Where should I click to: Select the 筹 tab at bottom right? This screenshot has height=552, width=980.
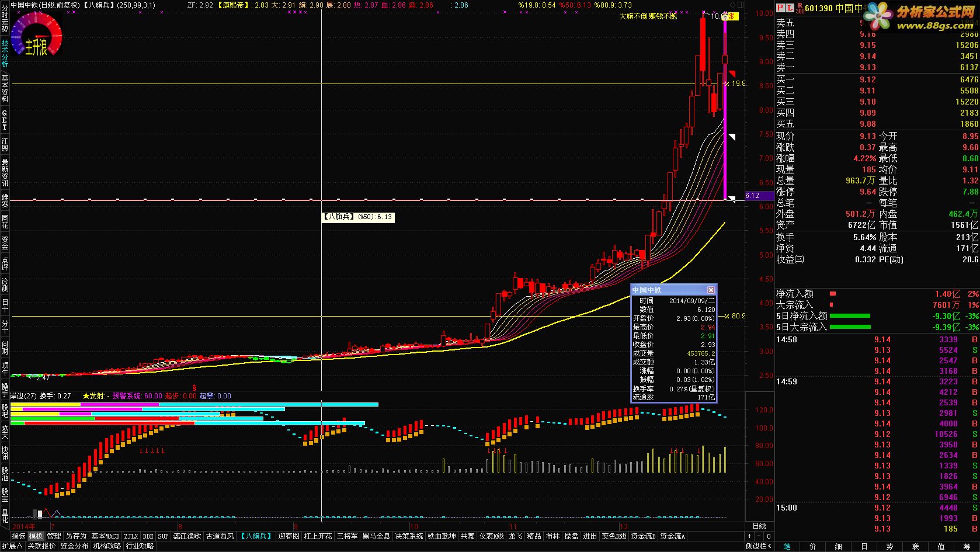967,546
